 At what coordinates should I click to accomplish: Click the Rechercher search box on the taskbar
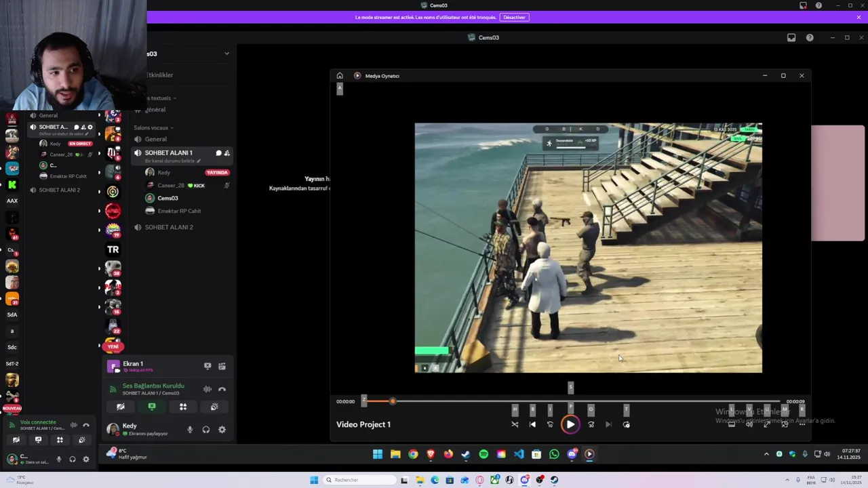pyautogui.click(x=359, y=480)
